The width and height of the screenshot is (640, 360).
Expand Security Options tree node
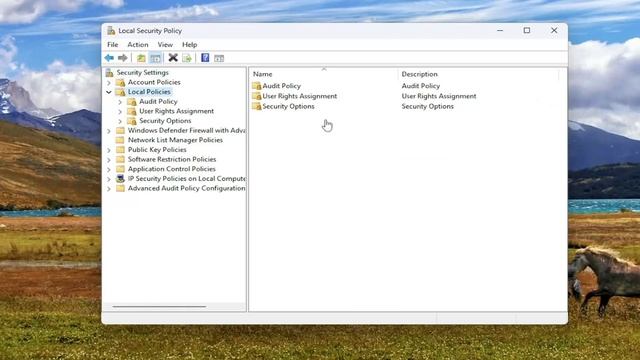pos(120,121)
